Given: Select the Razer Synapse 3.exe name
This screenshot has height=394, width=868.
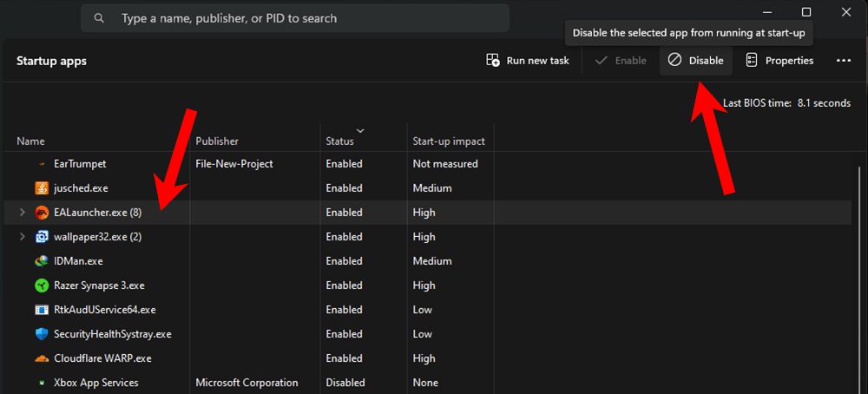Looking at the screenshot, I should pos(99,286).
